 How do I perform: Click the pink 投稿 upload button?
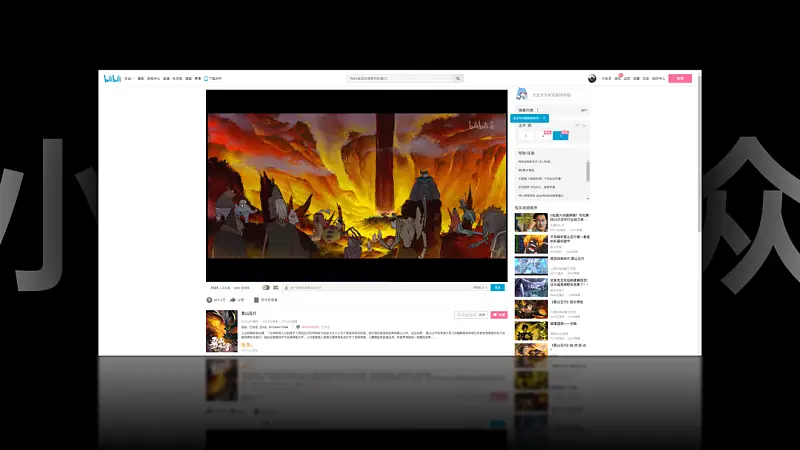pos(680,79)
